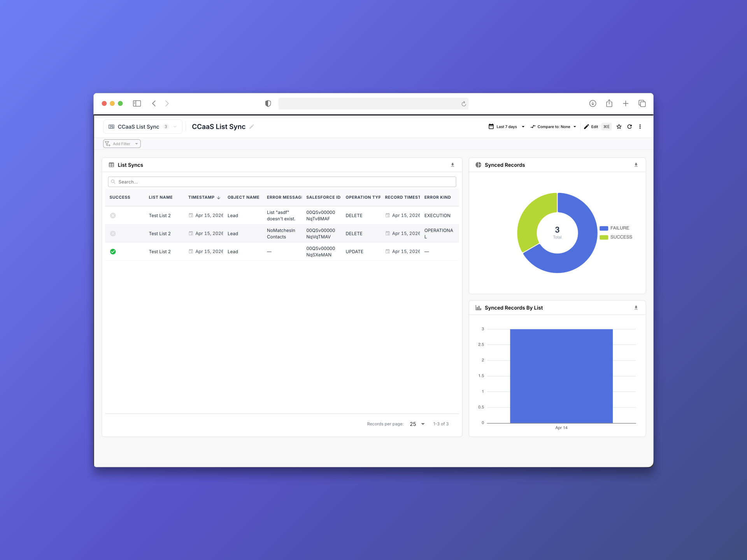Refresh the dashboard data
The width and height of the screenshot is (747, 560).
(x=630, y=127)
